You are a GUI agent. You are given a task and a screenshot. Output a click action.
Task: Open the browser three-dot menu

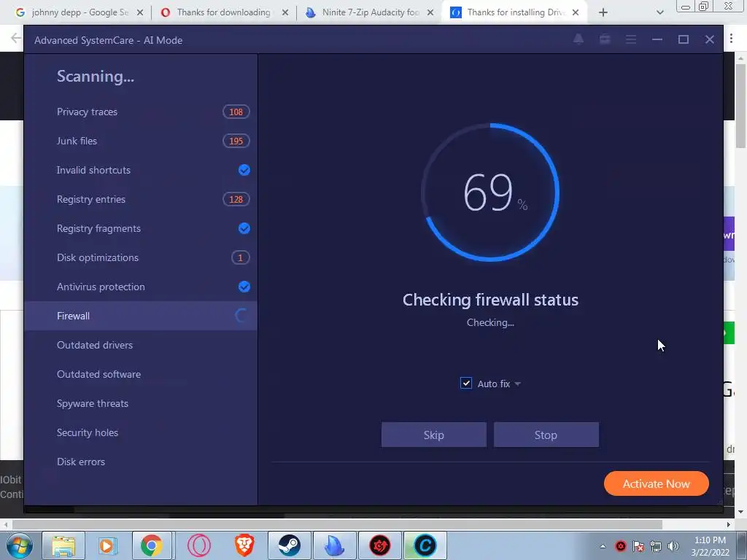[731, 39]
